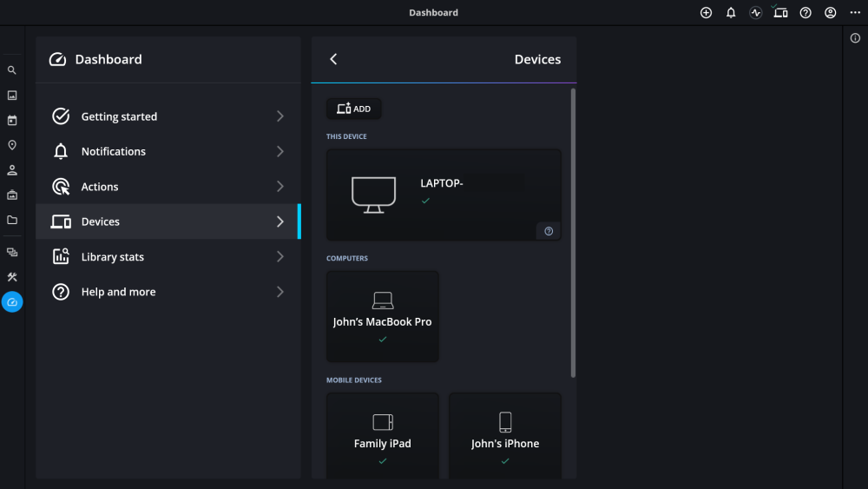868x489 pixels.
Task: Click the monitor icon on the LAPTOP card
Action: pyautogui.click(x=373, y=195)
